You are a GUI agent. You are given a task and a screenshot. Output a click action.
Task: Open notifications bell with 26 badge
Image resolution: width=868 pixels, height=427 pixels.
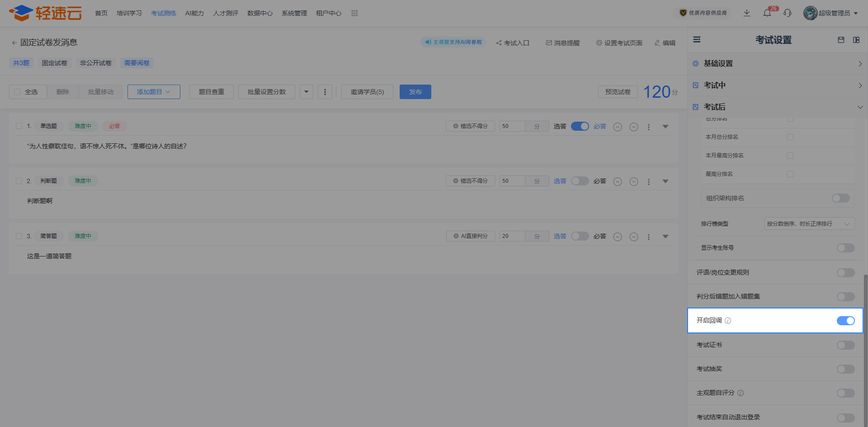point(767,13)
